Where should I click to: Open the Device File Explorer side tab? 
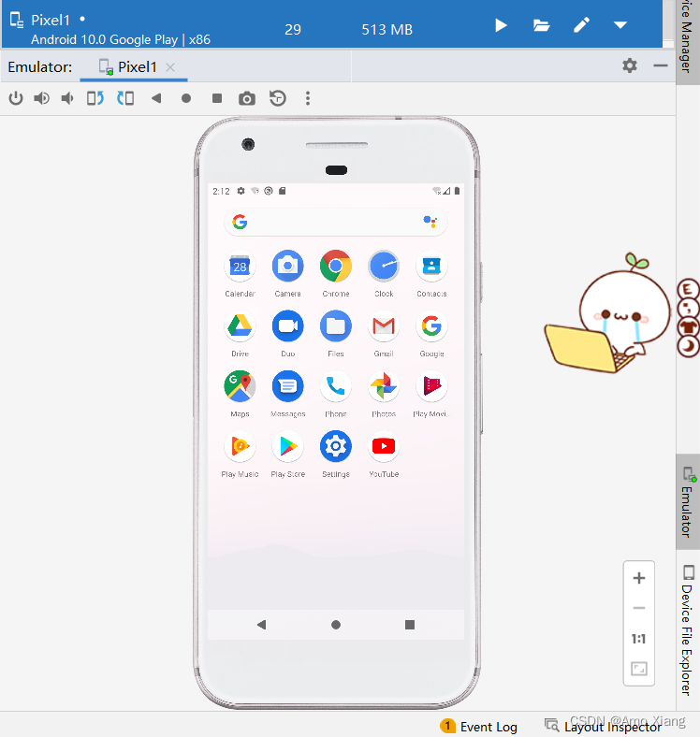(687, 629)
